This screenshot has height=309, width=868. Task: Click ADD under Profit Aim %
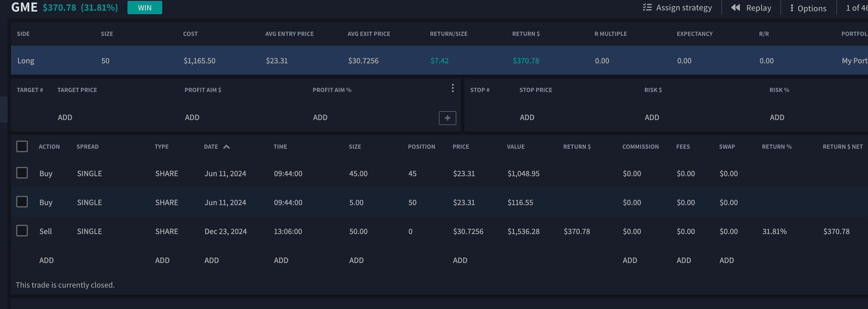[x=320, y=117]
